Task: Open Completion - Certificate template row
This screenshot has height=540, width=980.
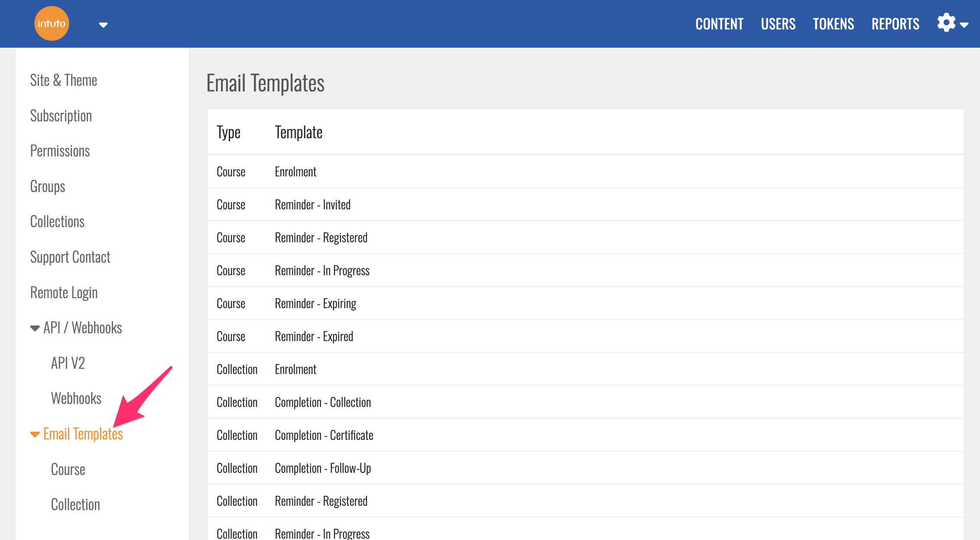Action: tap(324, 435)
